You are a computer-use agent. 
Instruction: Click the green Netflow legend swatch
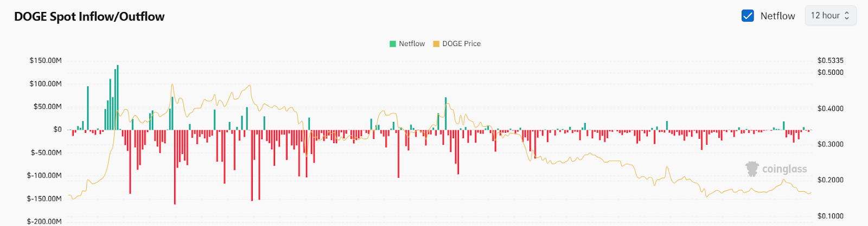tap(393, 44)
